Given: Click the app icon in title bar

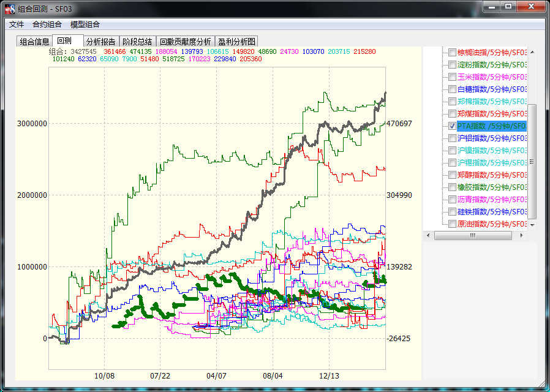Looking at the screenshot, I should (x=10, y=9).
